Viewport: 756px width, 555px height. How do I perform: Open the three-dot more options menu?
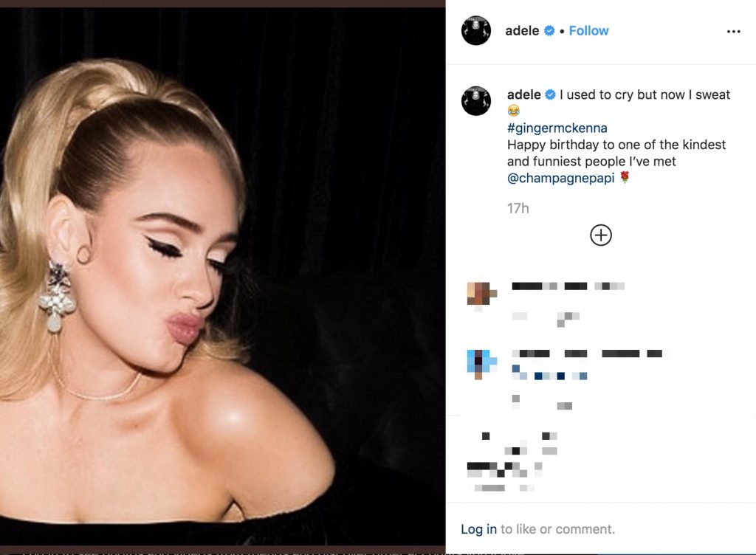[x=733, y=31]
